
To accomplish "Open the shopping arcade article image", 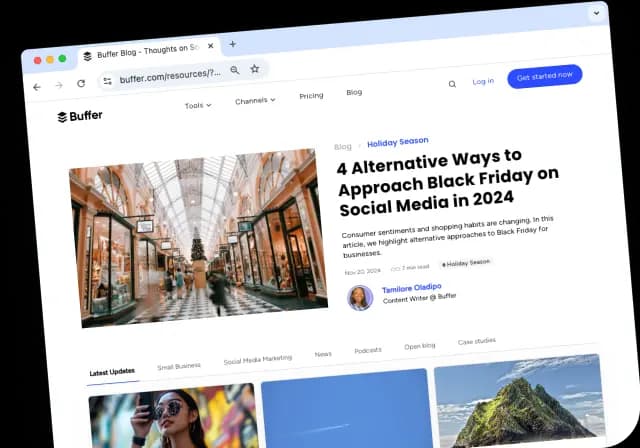I will 198,238.
